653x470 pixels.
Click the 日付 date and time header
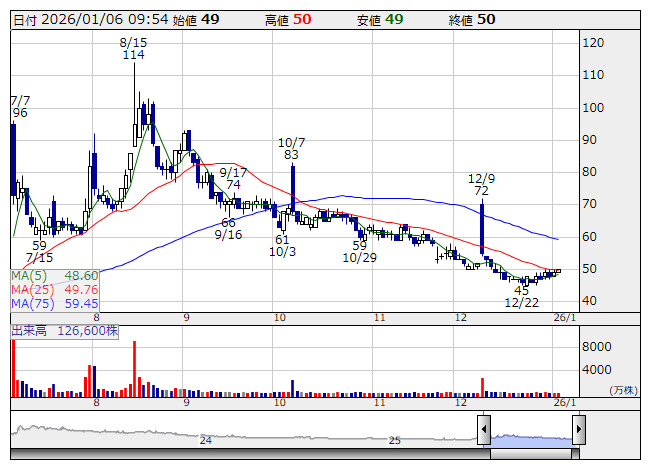(88, 19)
